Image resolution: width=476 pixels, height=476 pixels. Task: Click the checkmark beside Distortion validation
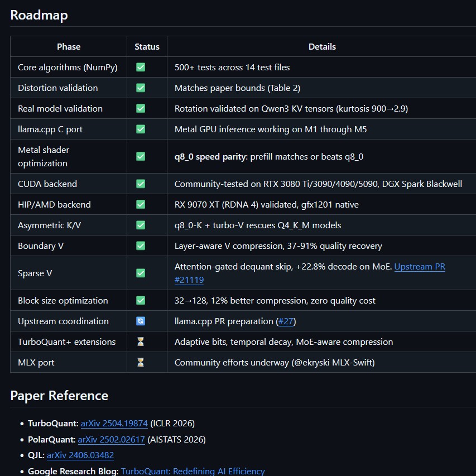tap(141, 88)
